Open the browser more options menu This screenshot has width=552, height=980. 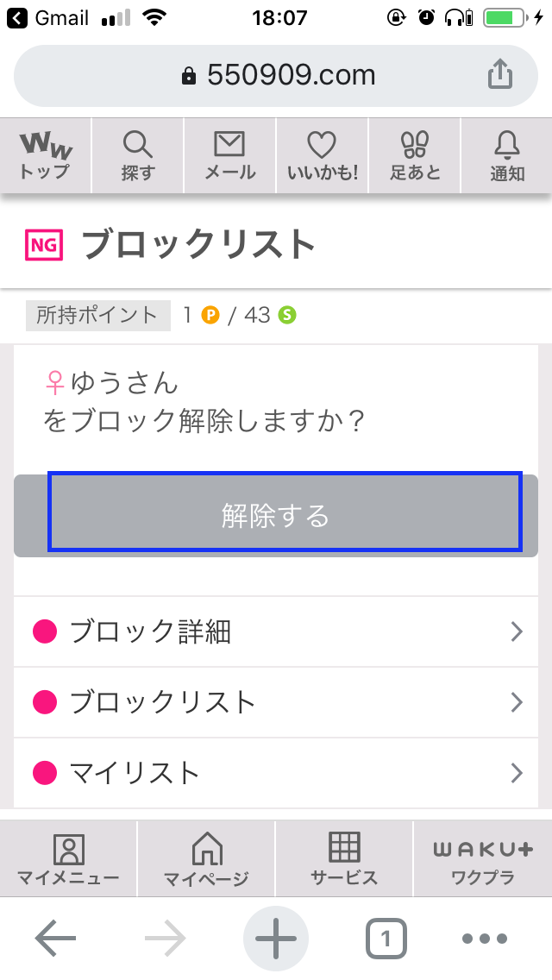click(x=485, y=938)
